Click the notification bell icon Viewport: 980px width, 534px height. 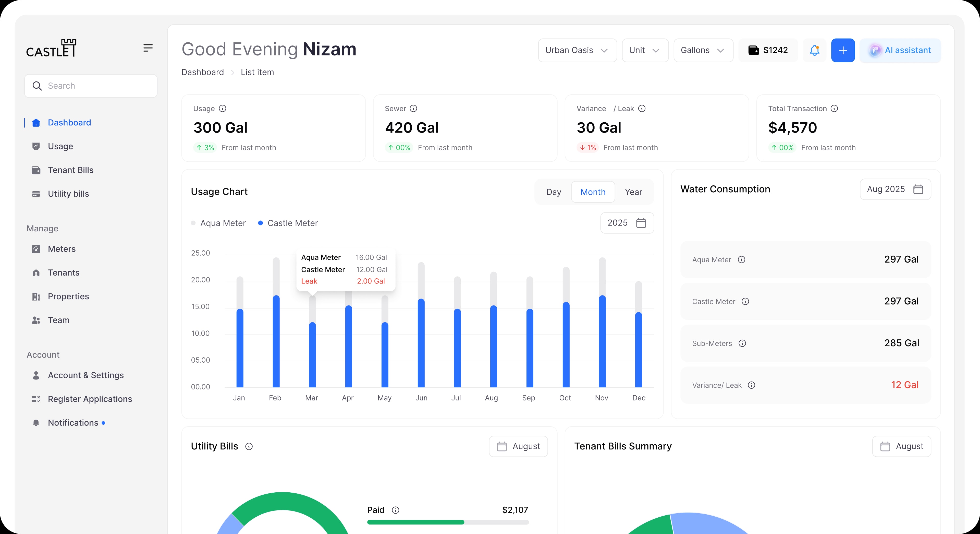coord(814,50)
